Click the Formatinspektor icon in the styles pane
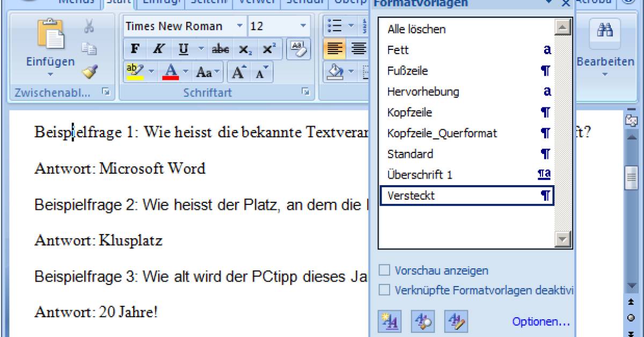 click(x=422, y=321)
